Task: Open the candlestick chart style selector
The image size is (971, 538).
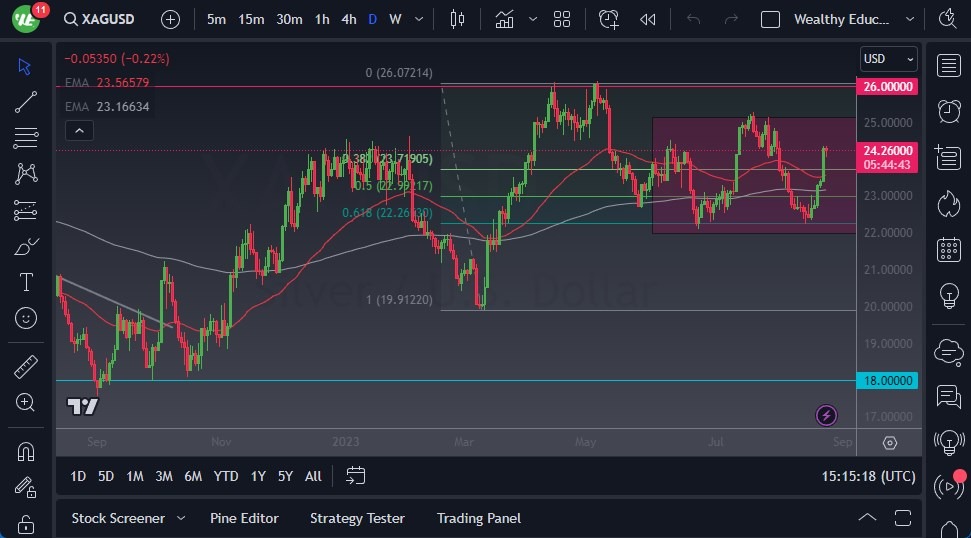Action: click(x=458, y=19)
